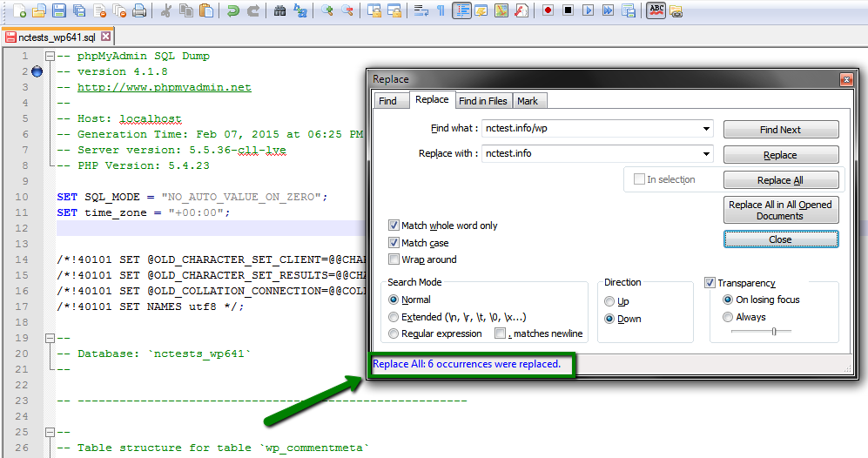Click the Cut scissors icon

[165, 10]
